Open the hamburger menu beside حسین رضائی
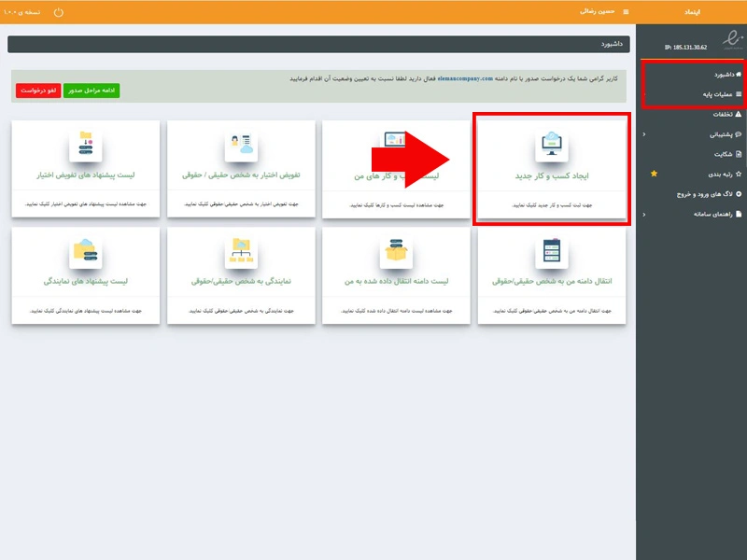Screen dimensions: 747x560 (x=626, y=12)
